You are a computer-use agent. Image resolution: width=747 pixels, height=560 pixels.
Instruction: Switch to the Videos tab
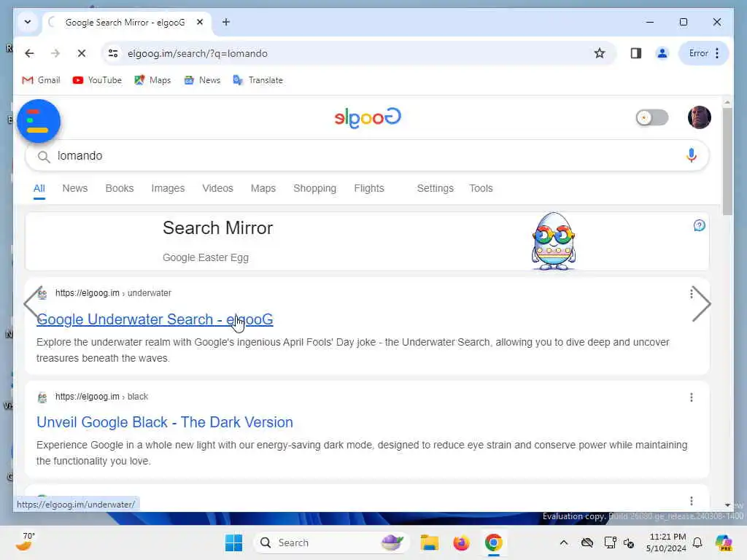217,189
